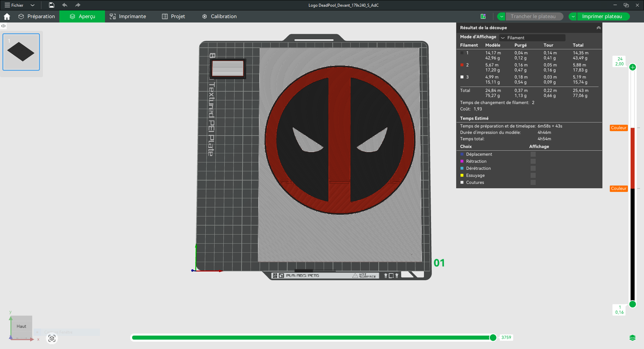Click the save project disk icon
The image size is (644, 349).
pos(51,5)
